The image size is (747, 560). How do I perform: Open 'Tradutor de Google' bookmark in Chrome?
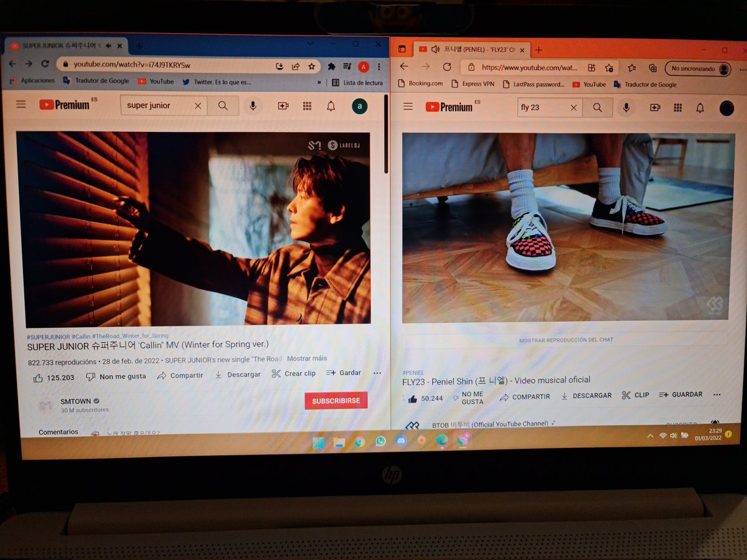pyautogui.click(x=96, y=81)
